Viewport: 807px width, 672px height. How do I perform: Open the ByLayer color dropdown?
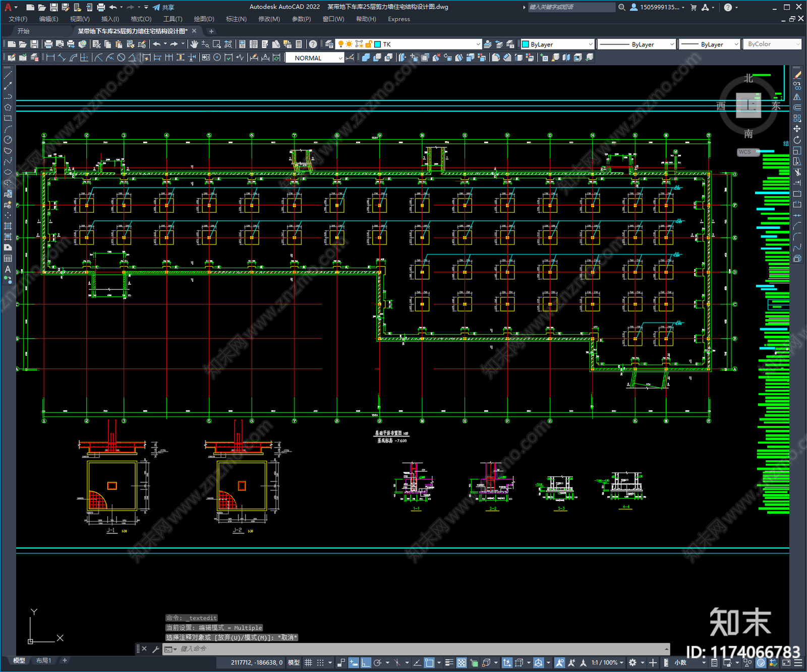(557, 44)
